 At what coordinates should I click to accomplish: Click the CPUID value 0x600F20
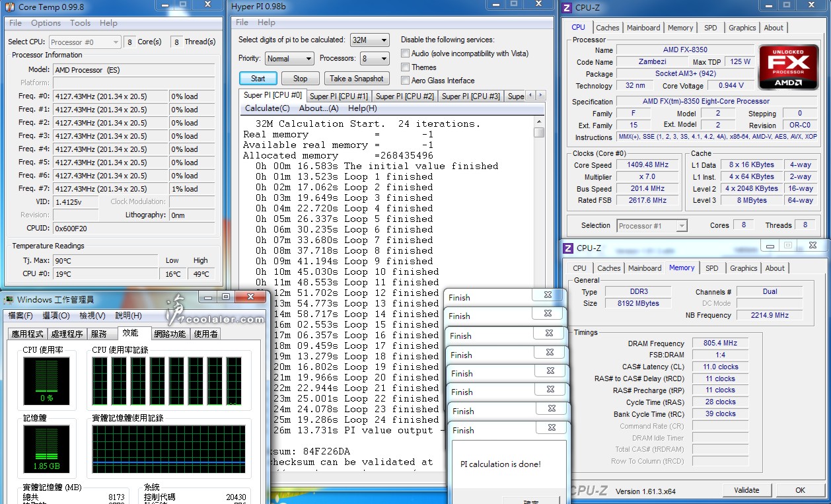[x=134, y=229]
